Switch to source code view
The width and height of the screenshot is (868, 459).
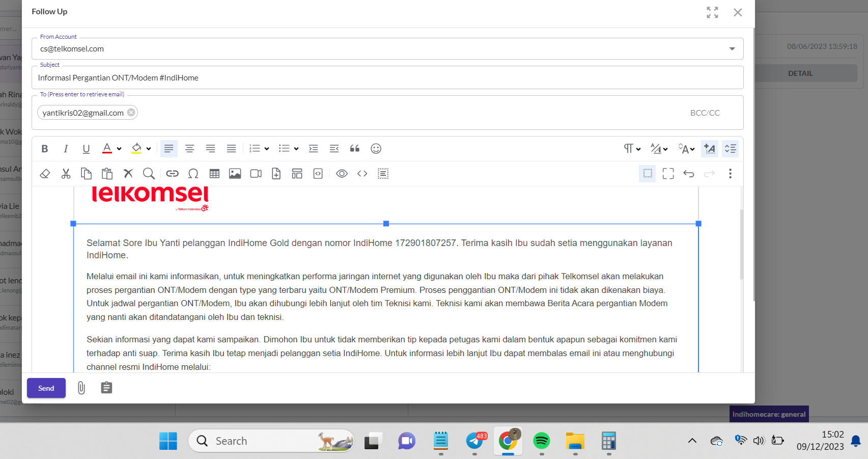coord(362,174)
